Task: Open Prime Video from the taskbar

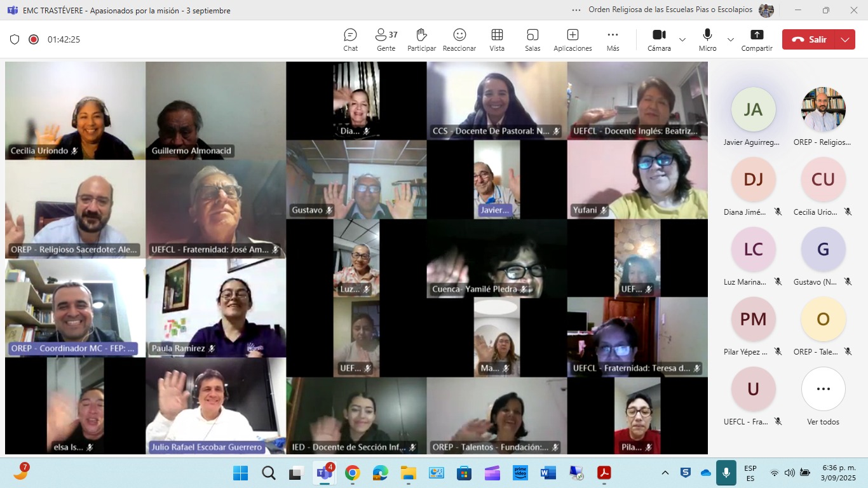Action: tap(520, 473)
